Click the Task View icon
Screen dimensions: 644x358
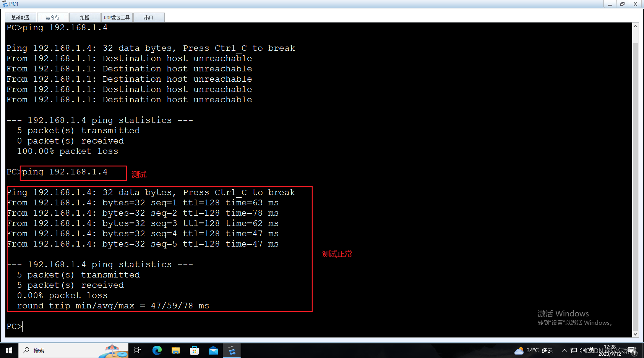[137, 350]
